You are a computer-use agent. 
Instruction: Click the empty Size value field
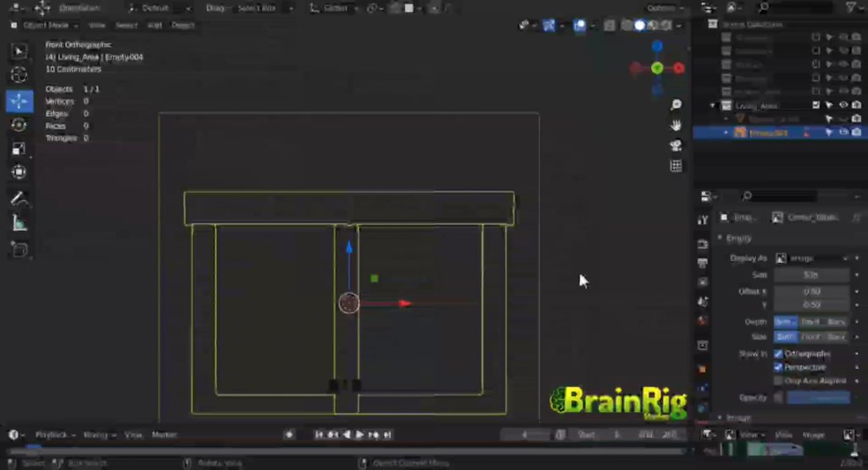(811, 274)
